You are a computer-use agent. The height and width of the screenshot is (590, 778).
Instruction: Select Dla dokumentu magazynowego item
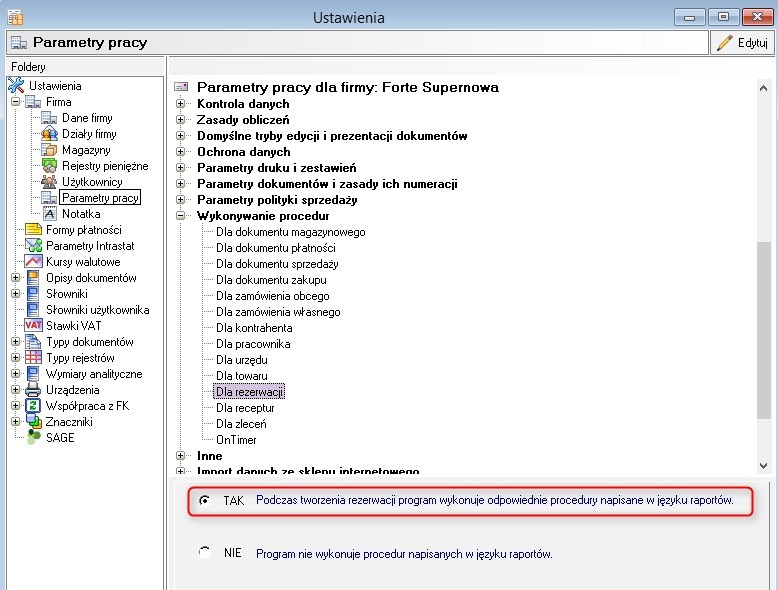tap(291, 232)
